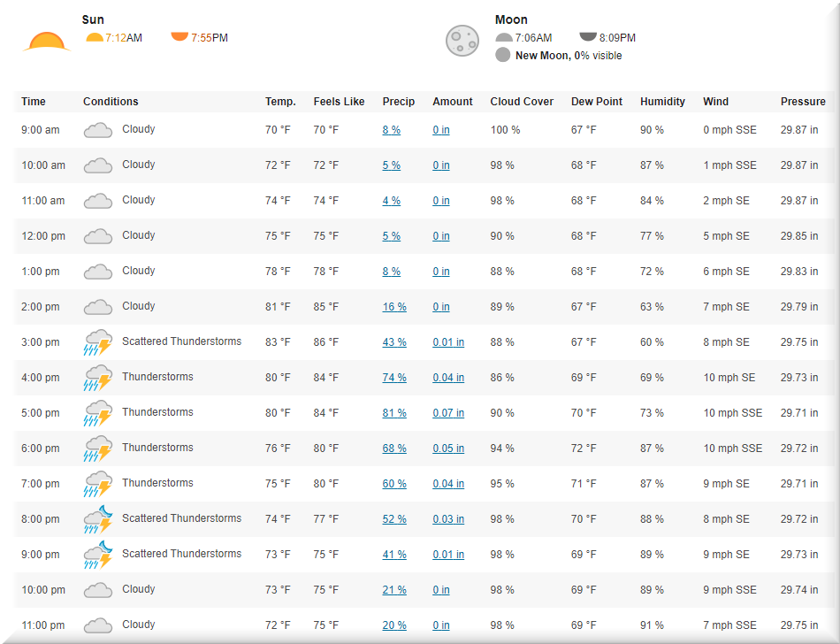This screenshot has height=644, width=840.
Task: Click the moonset icon beside 8:09PM
Action: click(588, 37)
